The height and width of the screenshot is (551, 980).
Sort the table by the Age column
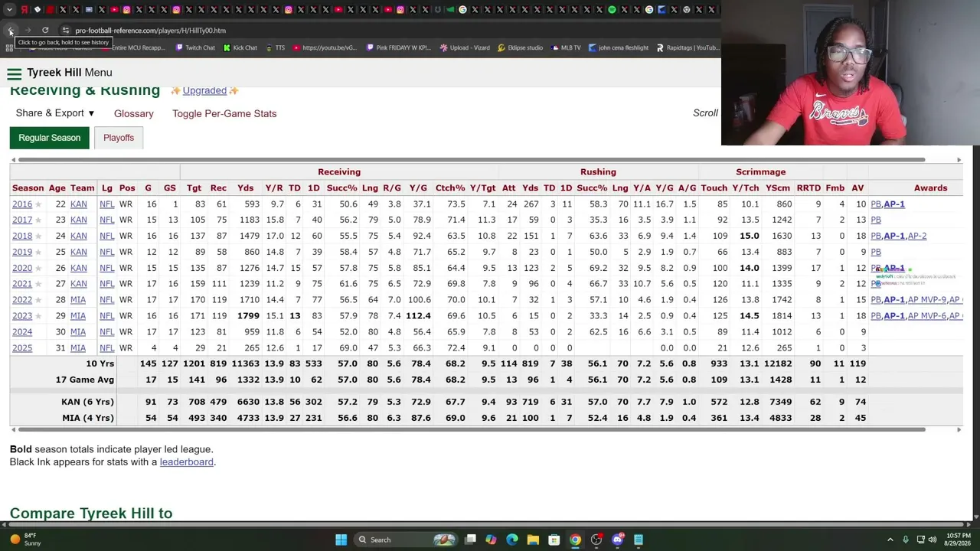57,187
